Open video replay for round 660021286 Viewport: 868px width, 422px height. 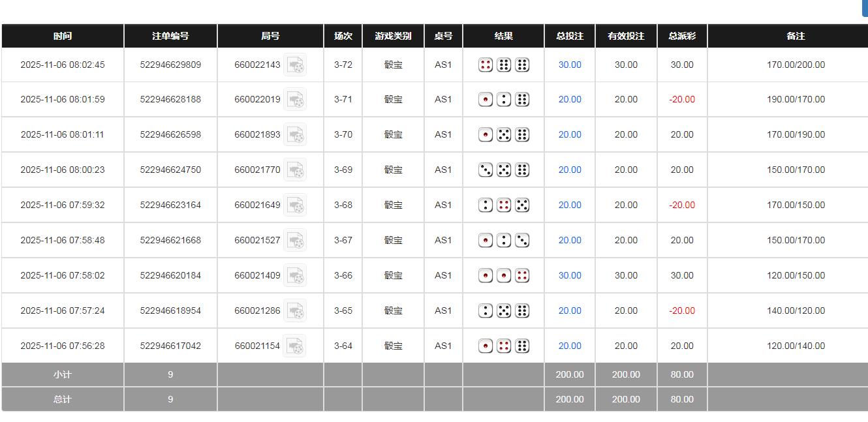(x=295, y=311)
